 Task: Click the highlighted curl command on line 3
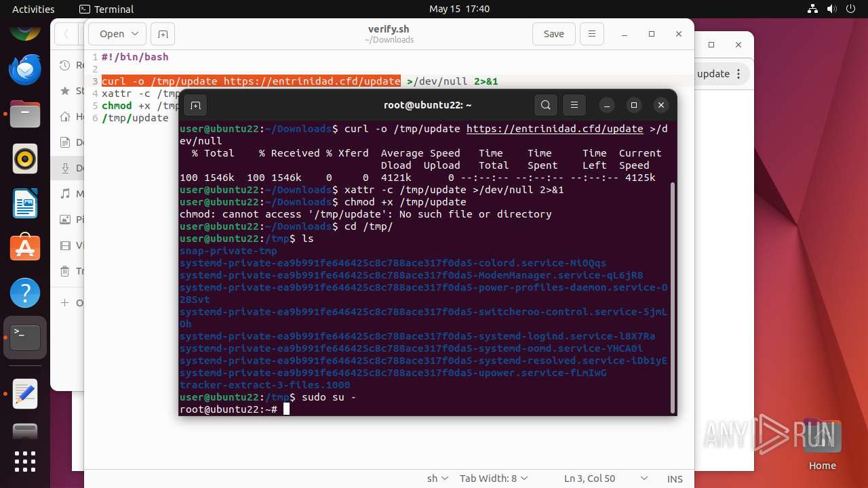coord(251,81)
